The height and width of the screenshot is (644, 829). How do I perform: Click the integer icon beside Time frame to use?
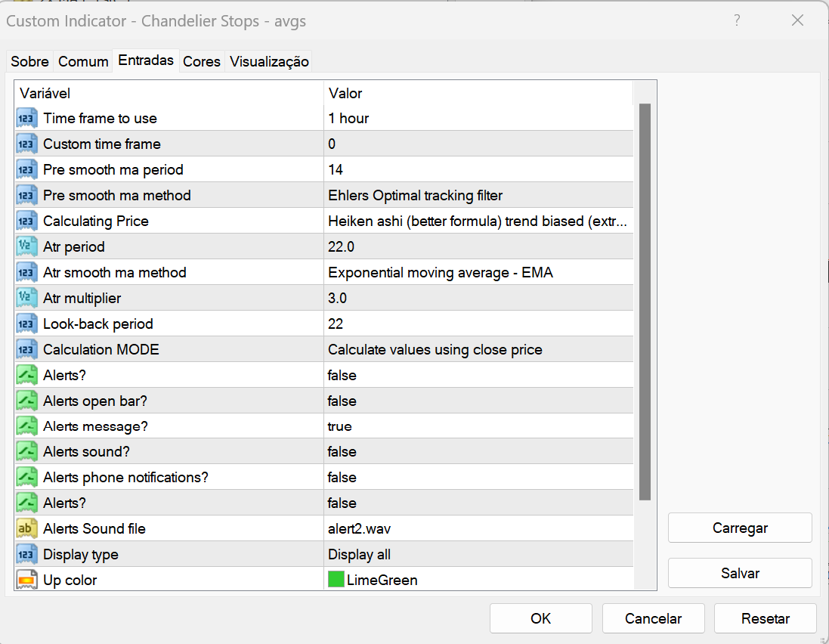(27, 119)
